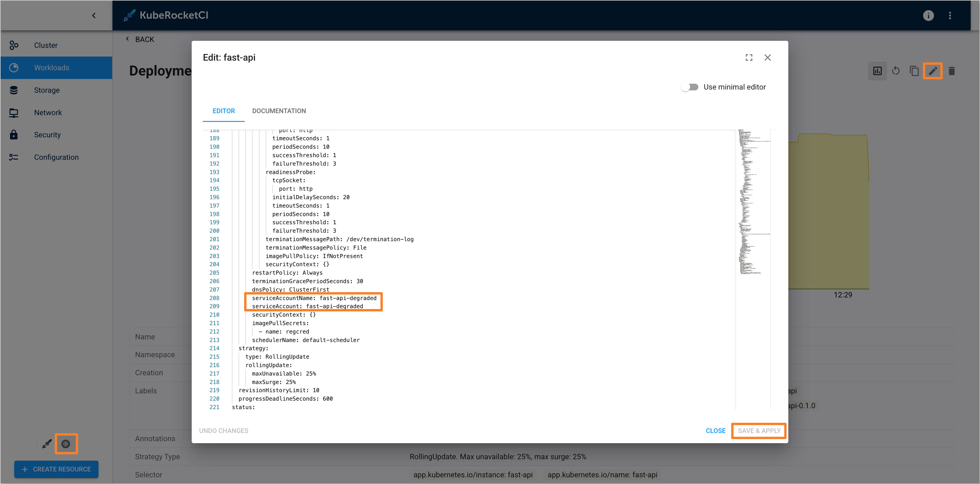This screenshot has height=484, width=980.
Task: Open the three-dot menu in header
Action: click(950, 15)
